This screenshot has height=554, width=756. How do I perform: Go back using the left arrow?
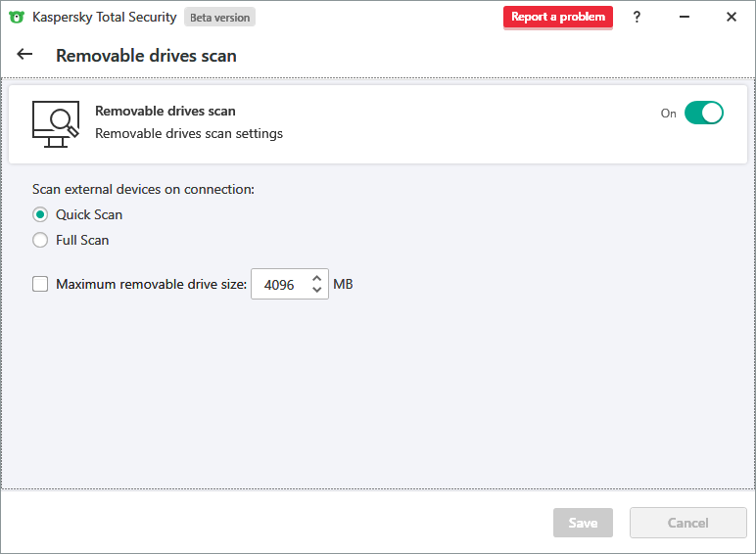click(24, 55)
